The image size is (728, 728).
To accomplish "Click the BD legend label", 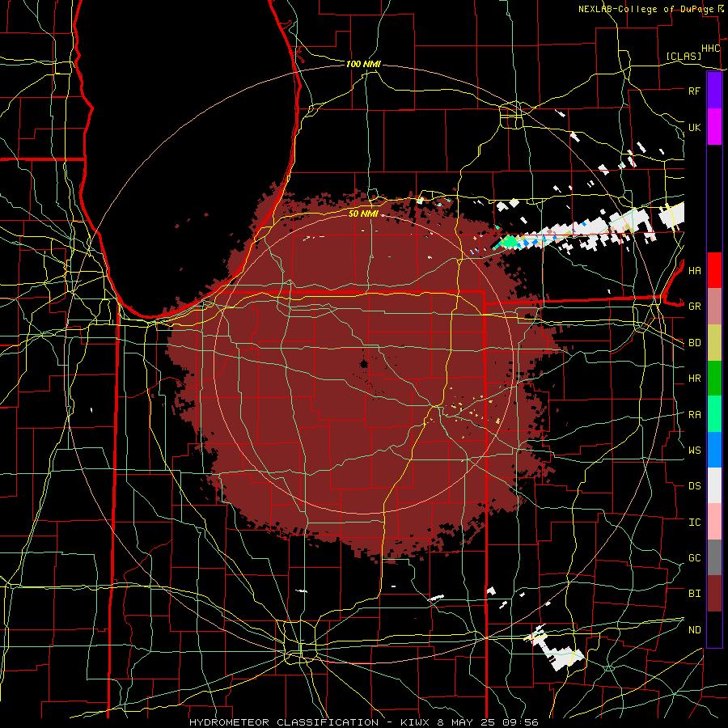I will coord(694,343).
